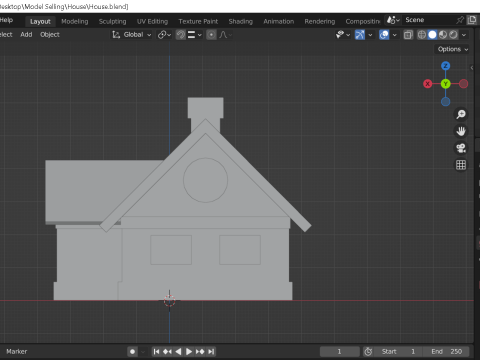Switch to the Shading workspace tab
This screenshot has width=480, height=360.
(241, 21)
